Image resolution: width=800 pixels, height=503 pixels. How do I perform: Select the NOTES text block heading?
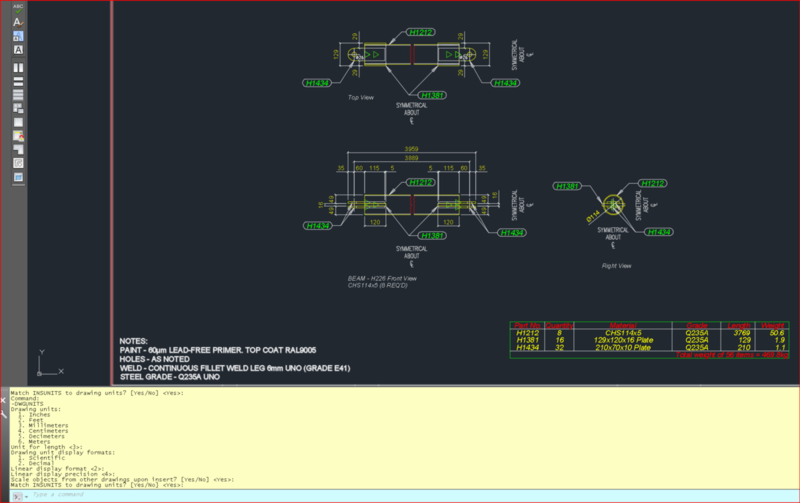[x=133, y=341]
